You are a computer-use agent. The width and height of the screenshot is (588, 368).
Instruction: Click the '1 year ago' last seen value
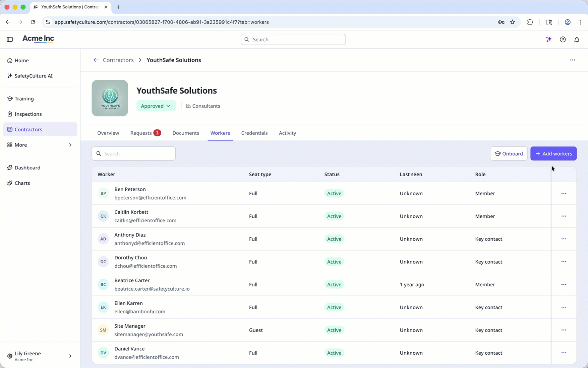click(x=412, y=285)
